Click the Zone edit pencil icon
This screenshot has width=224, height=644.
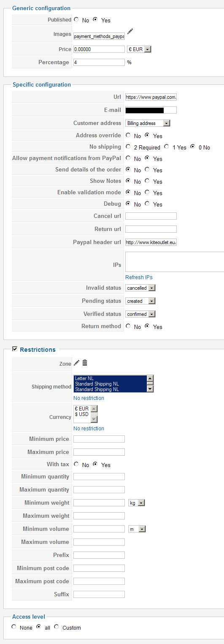[76, 363]
